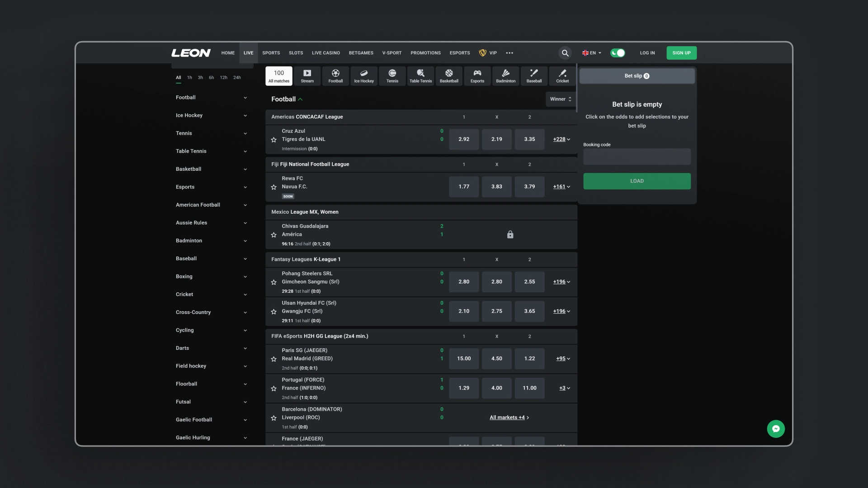868x488 pixels.
Task: Expand +161 markets for Rewa FC
Action: [561, 187]
